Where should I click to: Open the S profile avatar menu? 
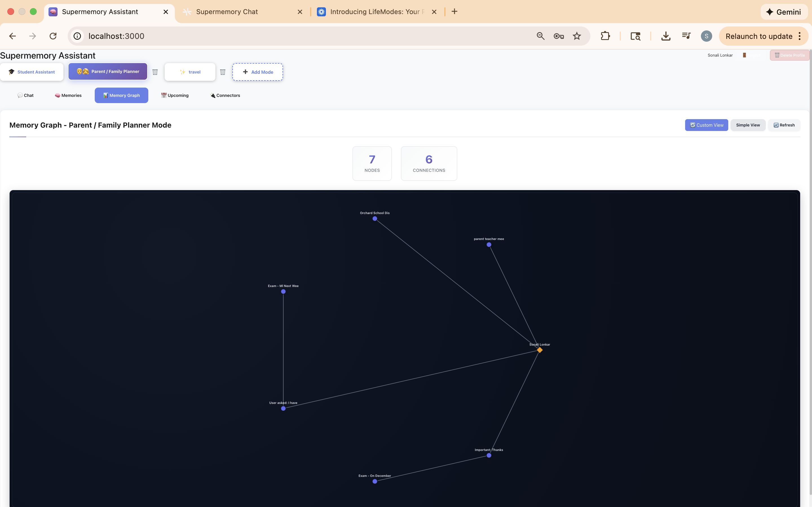point(706,36)
